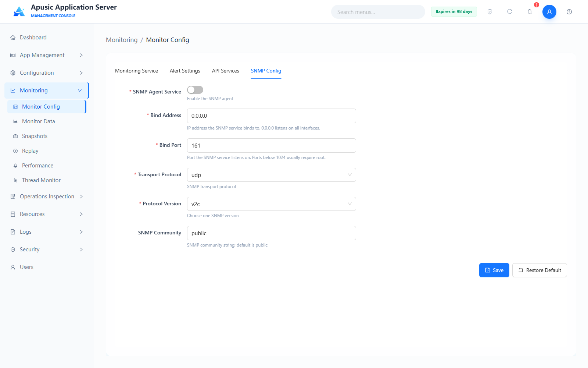Open the Transport Protocol dropdown
This screenshot has width=588, height=368.
(272, 175)
